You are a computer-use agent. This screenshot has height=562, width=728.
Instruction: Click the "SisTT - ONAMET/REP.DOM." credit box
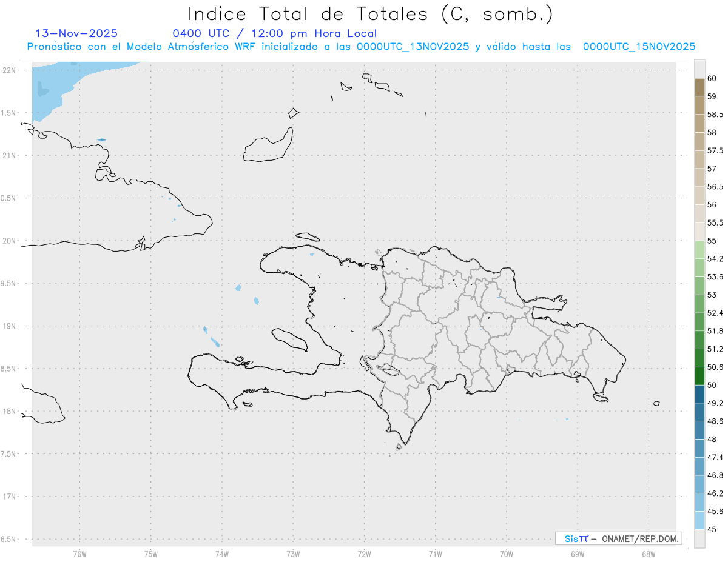click(618, 538)
